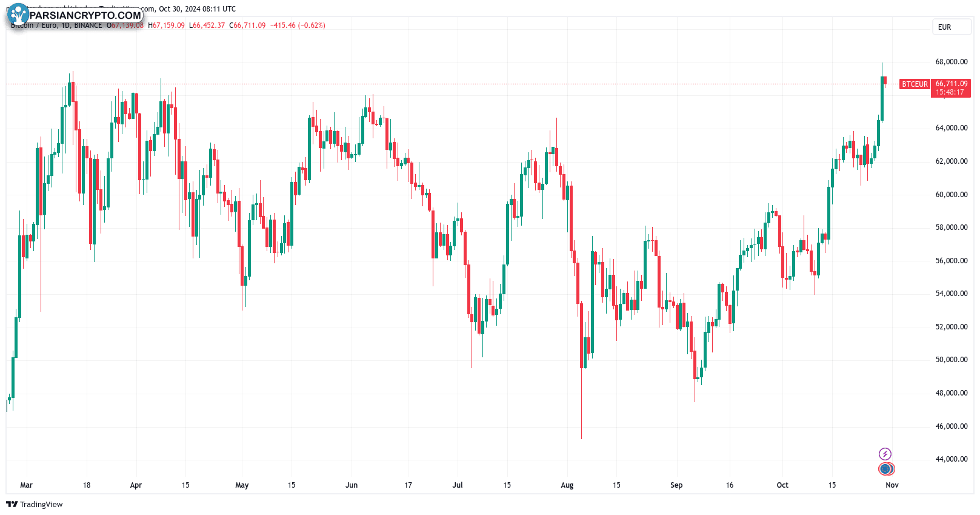This screenshot has width=980, height=515.
Task: Click the 46,000.00 price axis label
Action: pyautogui.click(x=952, y=426)
